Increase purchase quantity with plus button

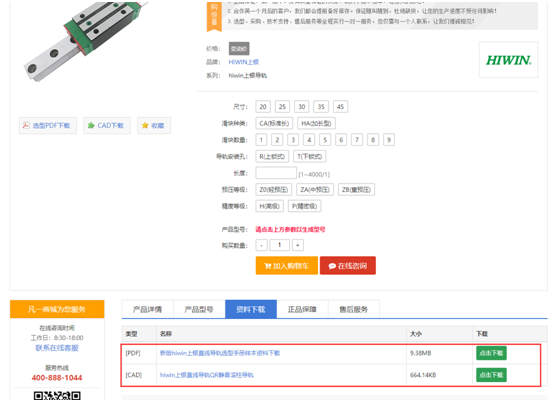tap(298, 245)
